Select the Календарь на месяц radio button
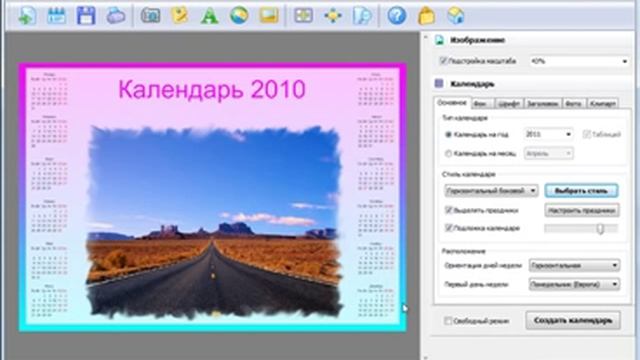640x360 pixels. pyautogui.click(x=448, y=154)
